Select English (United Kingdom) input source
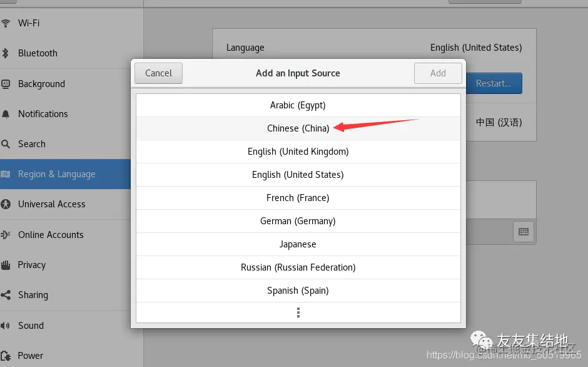Image resolution: width=588 pixels, height=367 pixels. [x=298, y=152]
